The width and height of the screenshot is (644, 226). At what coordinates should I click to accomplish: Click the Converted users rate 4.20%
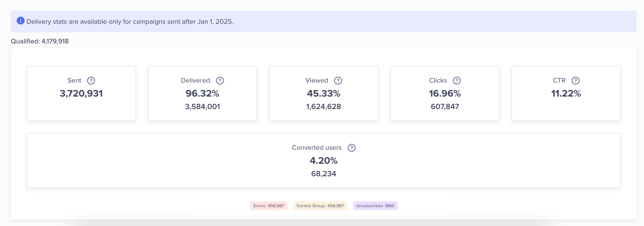point(323,161)
